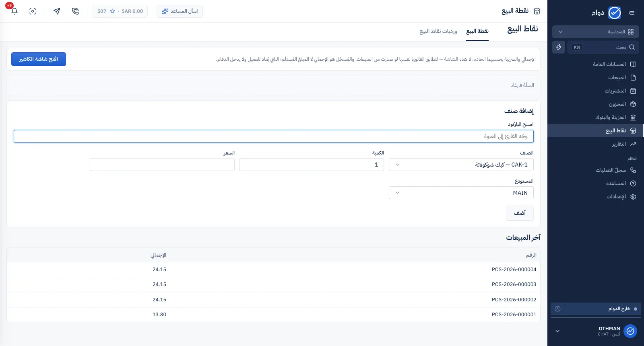Switch to the ورديات نقاط البيع tab
This screenshot has width=644, height=346.
(438, 31)
